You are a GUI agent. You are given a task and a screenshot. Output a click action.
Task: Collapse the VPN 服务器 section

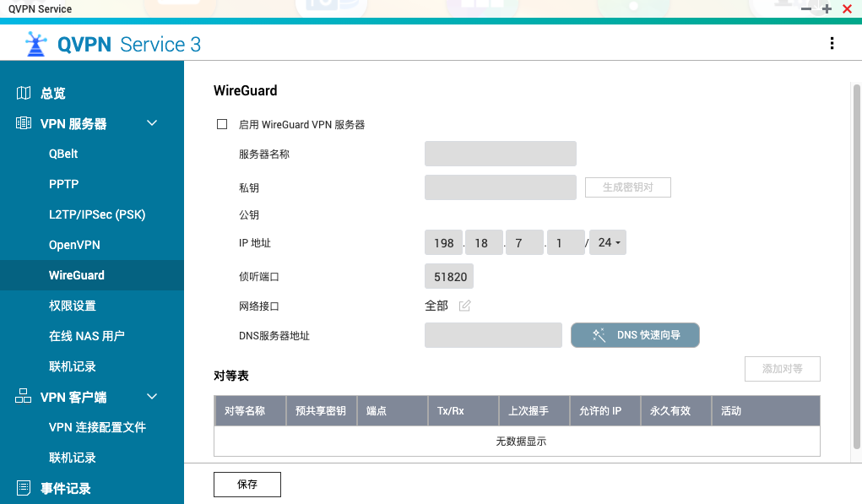152,123
